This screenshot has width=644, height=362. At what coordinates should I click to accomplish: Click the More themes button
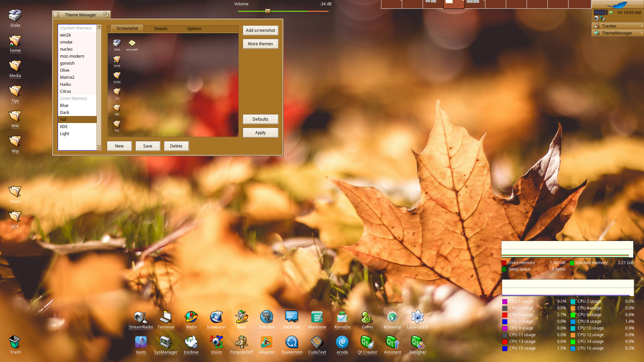coord(260,44)
